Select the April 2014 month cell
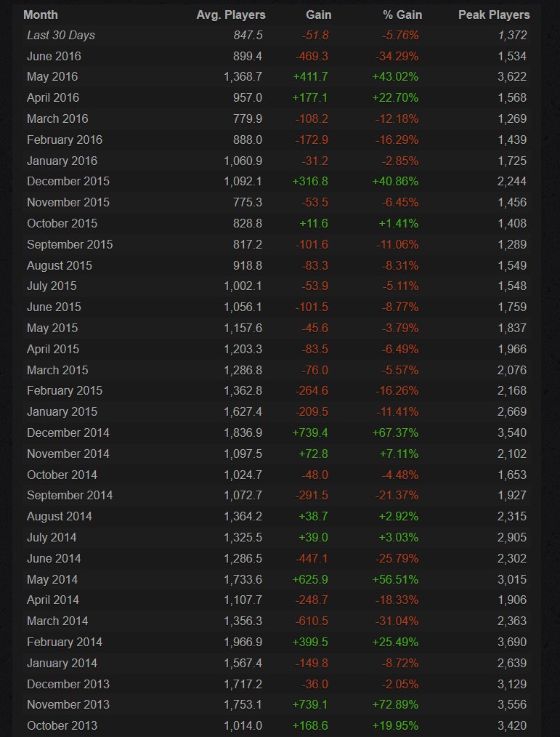The height and width of the screenshot is (737, 560). tap(53, 600)
